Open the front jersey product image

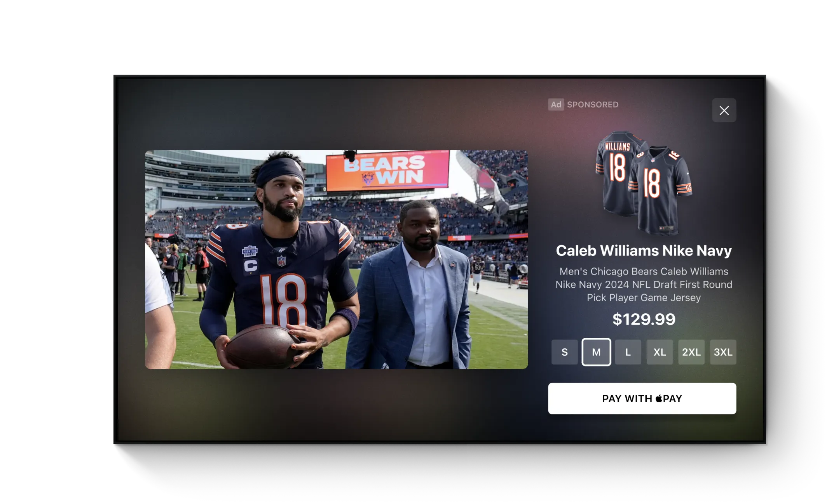pos(660,190)
